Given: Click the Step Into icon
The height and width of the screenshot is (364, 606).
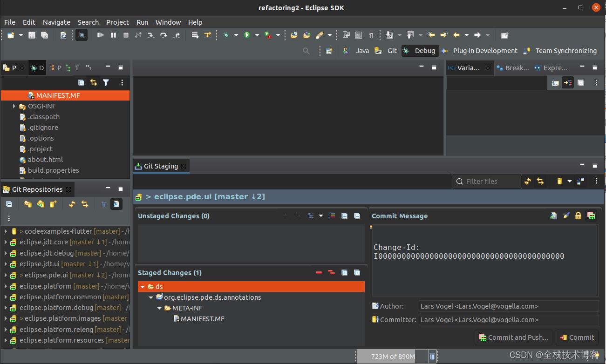Looking at the screenshot, I should [151, 35].
